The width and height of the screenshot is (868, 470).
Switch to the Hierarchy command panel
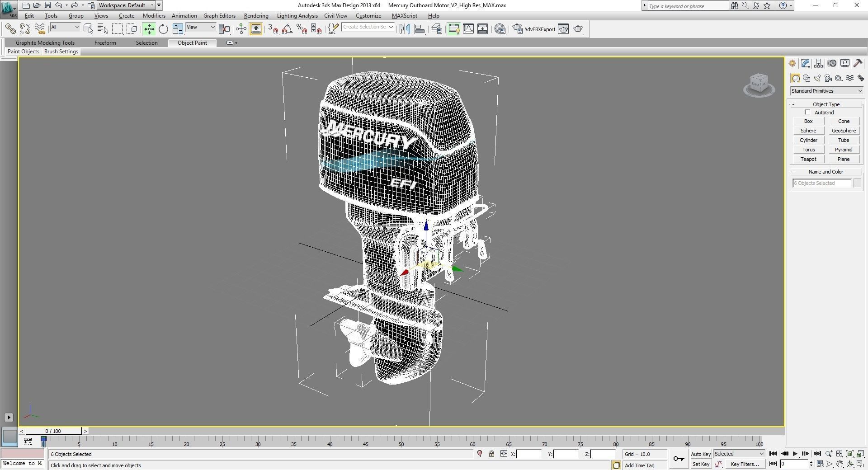point(819,63)
